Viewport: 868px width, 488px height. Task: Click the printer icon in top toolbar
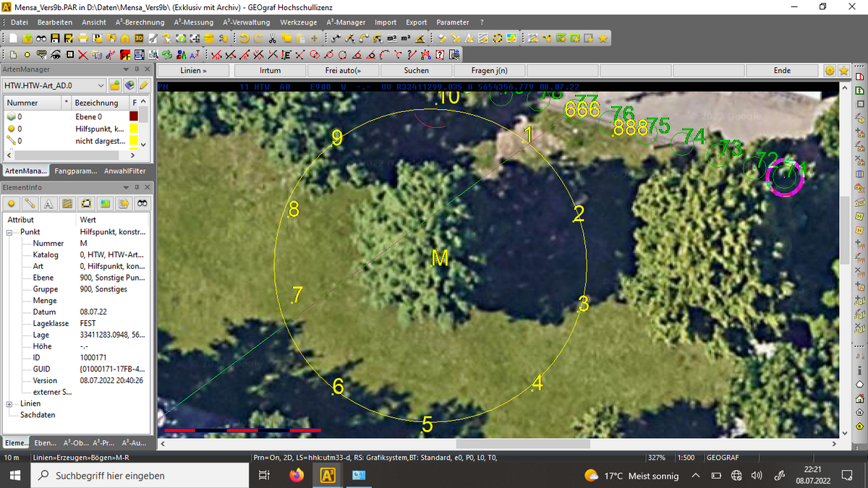coord(83,38)
